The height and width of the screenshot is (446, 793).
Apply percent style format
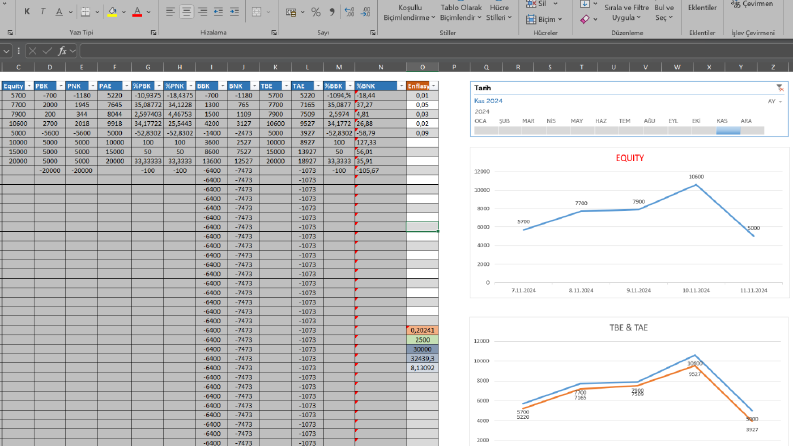click(x=316, y=12)
